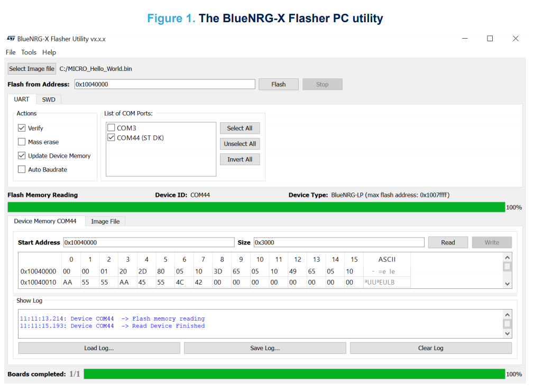534x392 pixels.
Task: Open the Tools menu
Action: (x=29, y=52)
